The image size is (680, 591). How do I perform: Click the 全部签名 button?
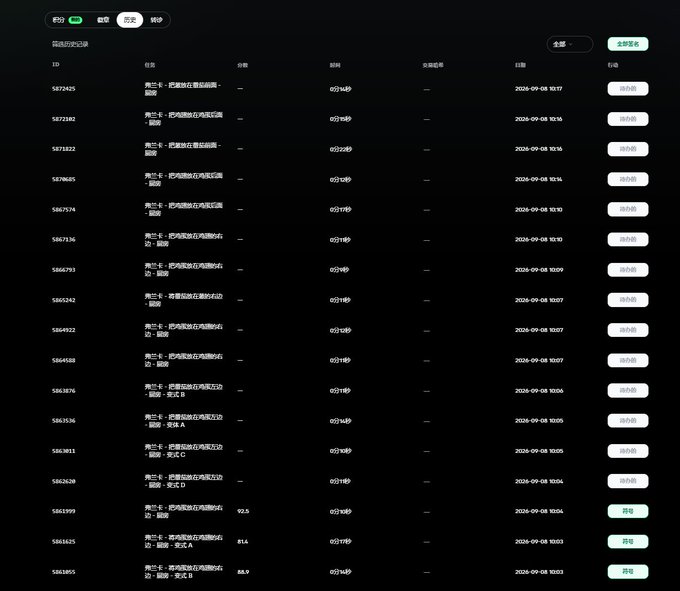628,44
